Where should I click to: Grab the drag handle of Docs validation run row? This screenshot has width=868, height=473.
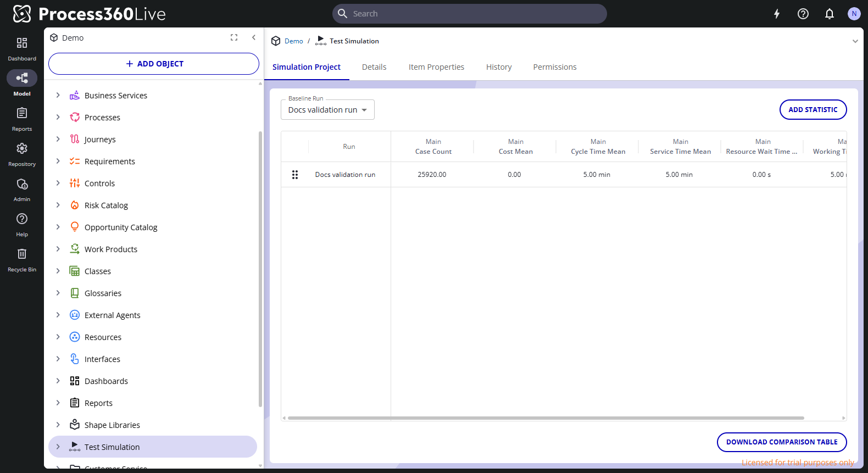[x=295, y=175]
